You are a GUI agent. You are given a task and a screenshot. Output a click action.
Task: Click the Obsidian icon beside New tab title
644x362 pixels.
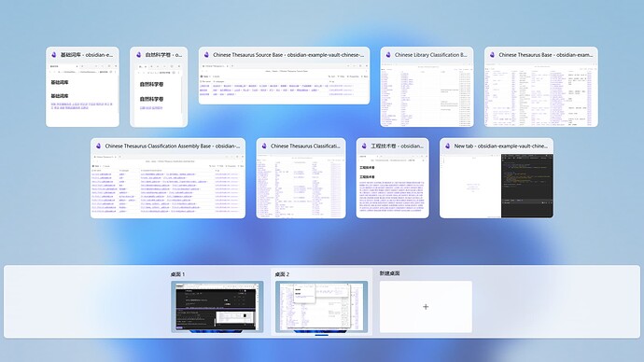[x=447, y=146]
